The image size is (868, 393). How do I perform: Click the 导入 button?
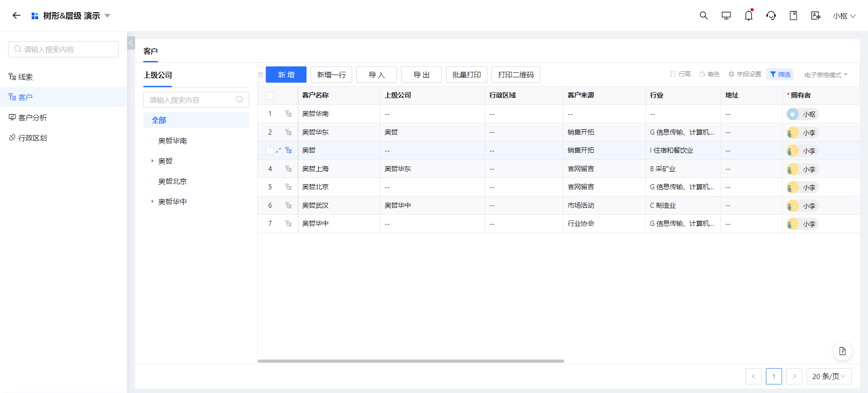tap(377, 75)
